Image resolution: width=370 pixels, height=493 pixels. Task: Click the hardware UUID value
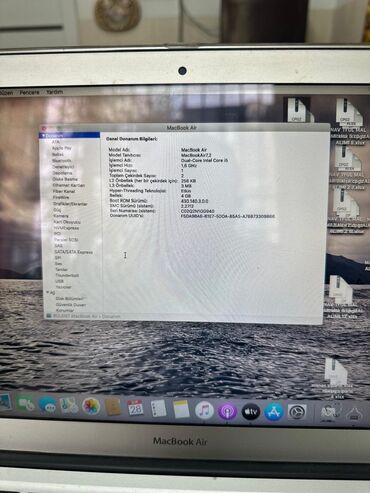(228, 216)
